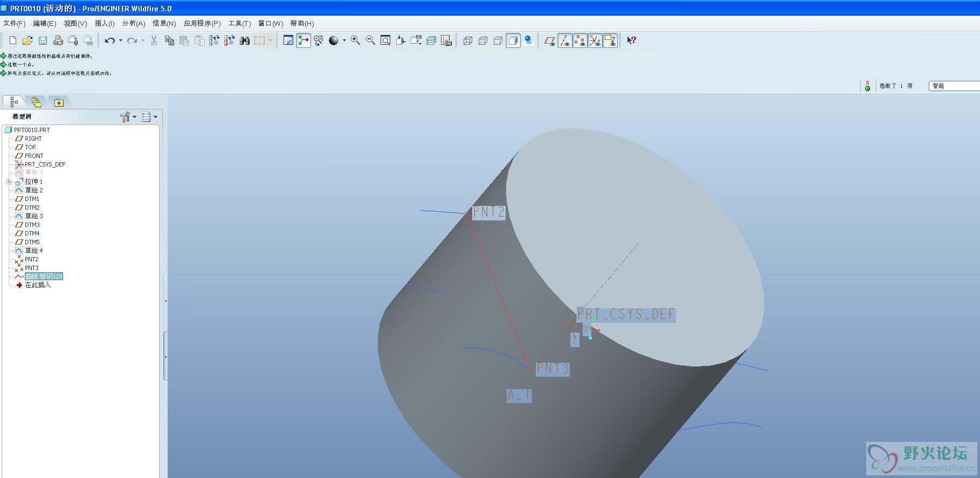Screen dimensions: 980x478
Task: Open the 分析(A) menu
Action: click(x=134, y=23)
